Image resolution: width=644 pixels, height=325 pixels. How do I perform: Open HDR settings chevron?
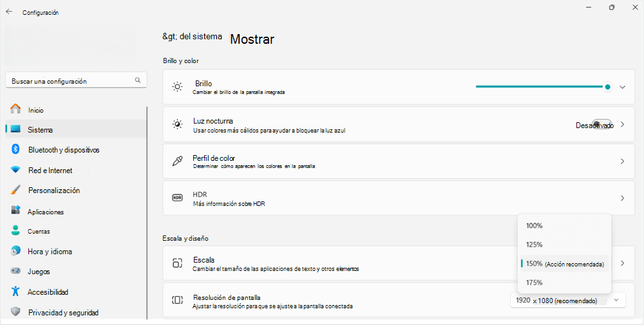623,198
